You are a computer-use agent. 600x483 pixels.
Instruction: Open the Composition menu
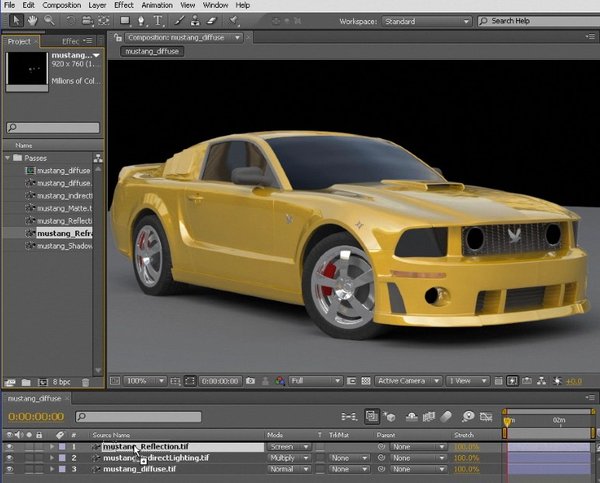tap(62, 5)
